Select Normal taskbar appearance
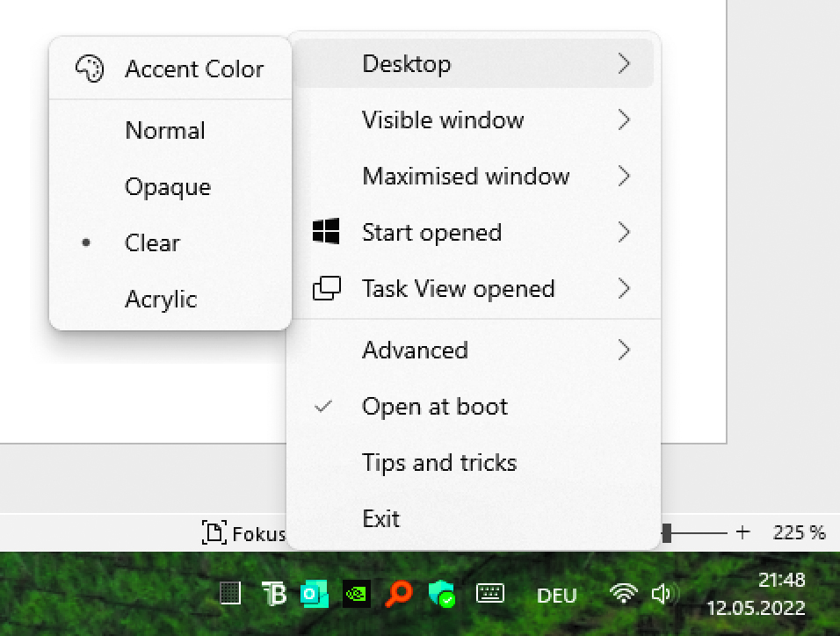 [x=170, y=130]
